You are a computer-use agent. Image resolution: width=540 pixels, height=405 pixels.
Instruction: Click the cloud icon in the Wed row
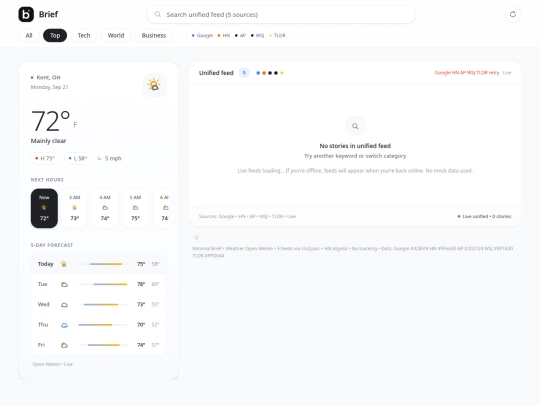[x=64, y=305]
